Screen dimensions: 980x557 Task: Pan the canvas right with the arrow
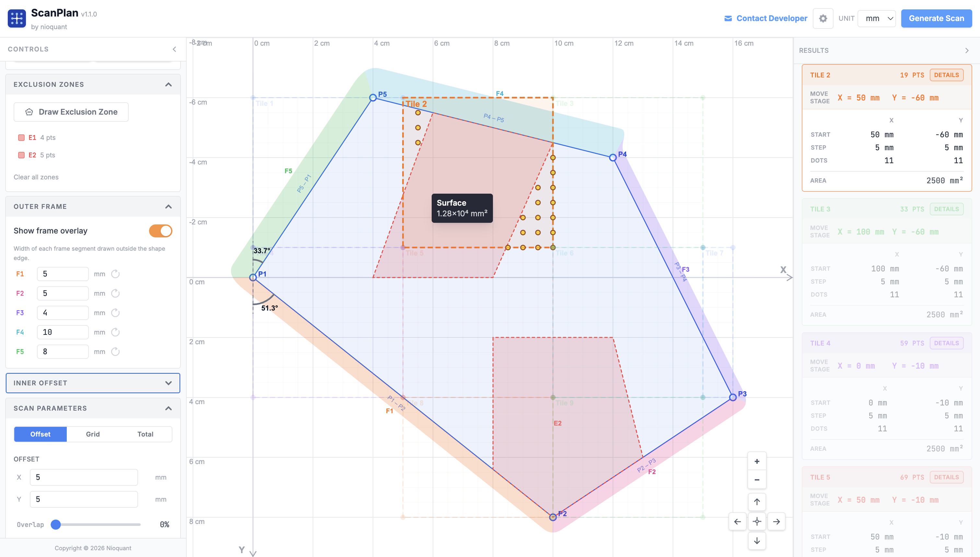776,521
